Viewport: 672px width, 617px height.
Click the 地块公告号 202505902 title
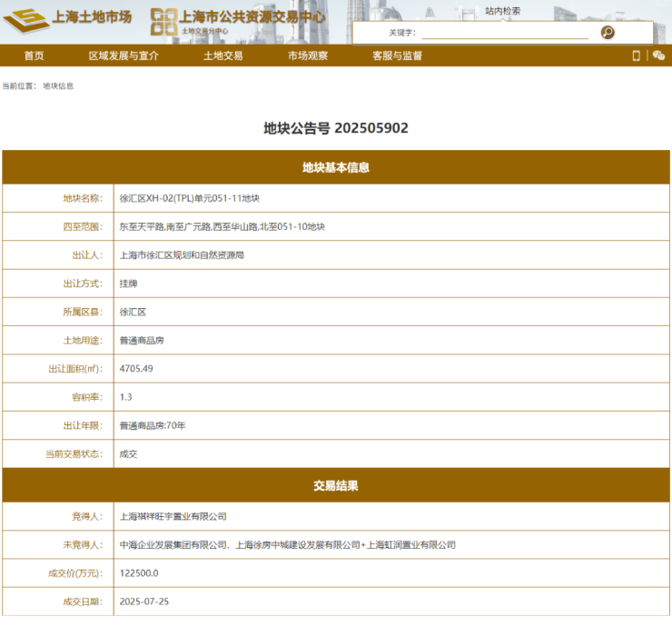tap(336, 128)
